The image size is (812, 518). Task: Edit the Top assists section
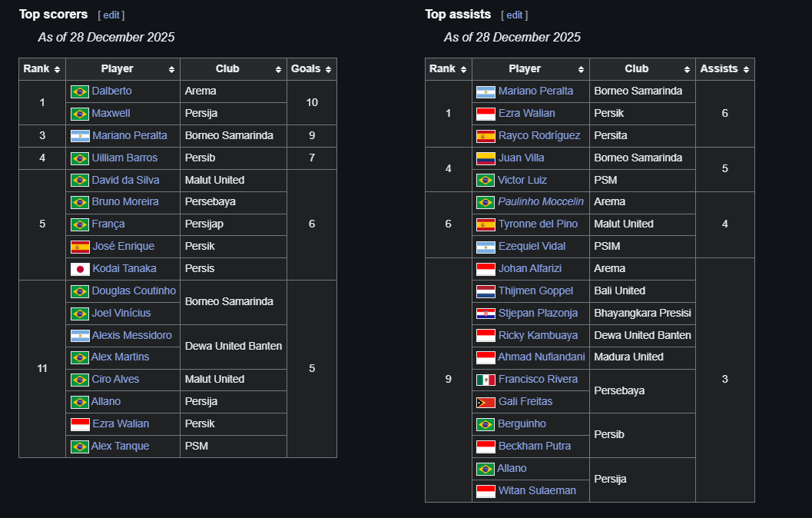[514, 15]
